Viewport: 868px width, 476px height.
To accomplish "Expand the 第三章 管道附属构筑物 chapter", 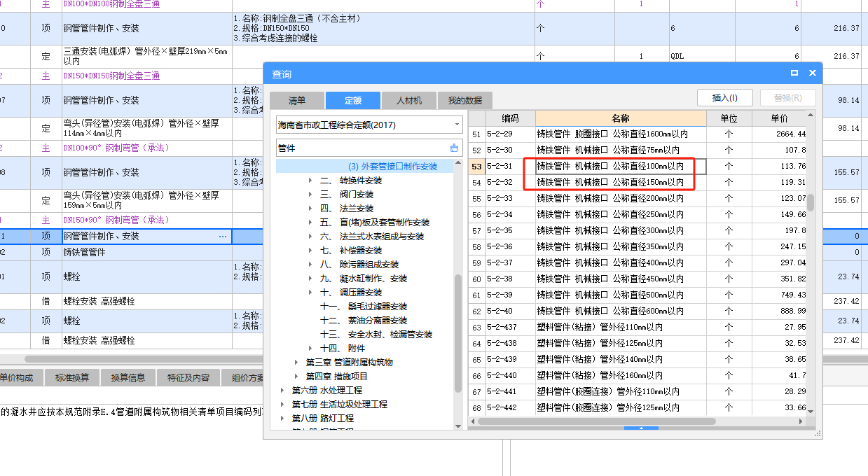I will [296, 363].
